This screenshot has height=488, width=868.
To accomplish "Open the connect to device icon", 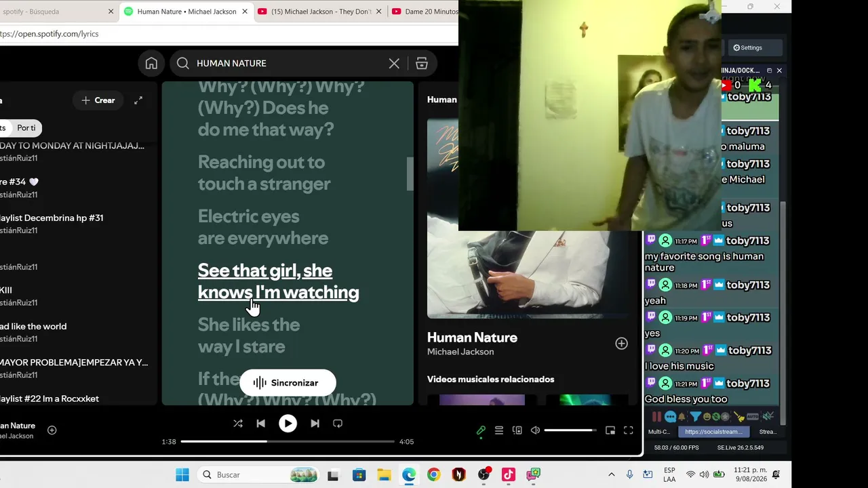I will [517, 430].
